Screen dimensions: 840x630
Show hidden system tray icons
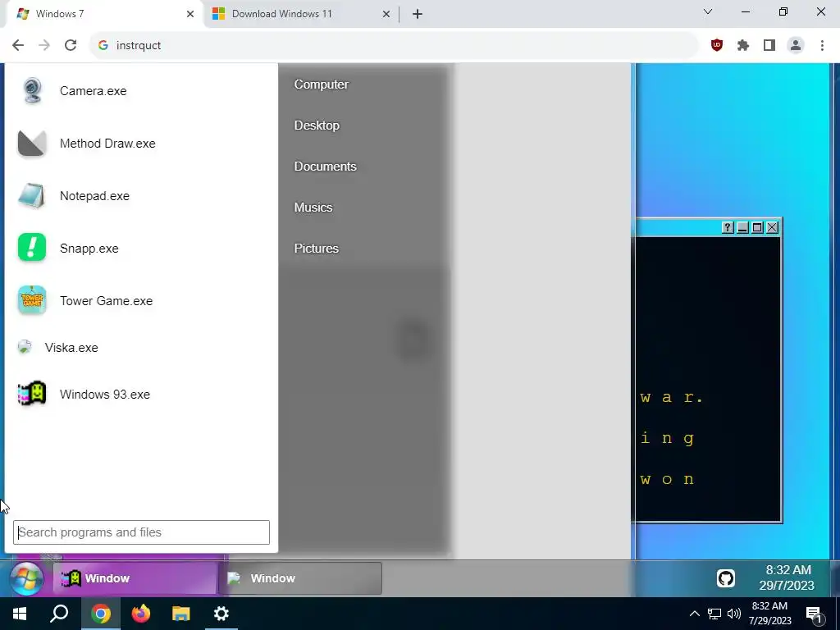point(694,614)
